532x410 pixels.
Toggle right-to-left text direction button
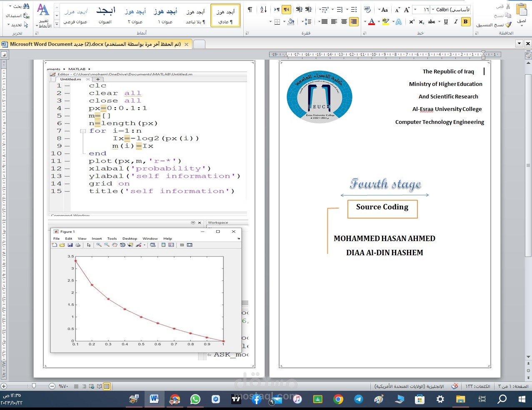(x=286, y=10)
